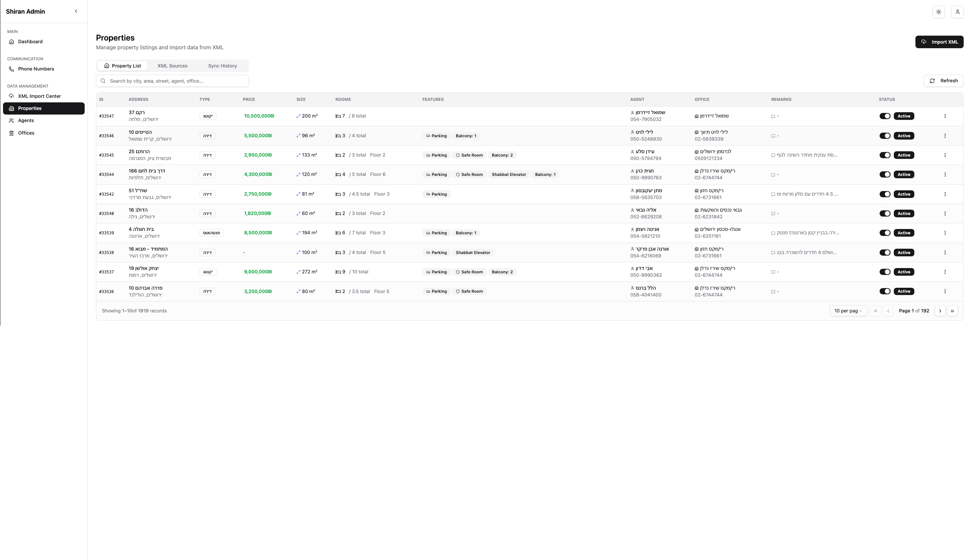Open the Sync History tab

tap(222, 66)
